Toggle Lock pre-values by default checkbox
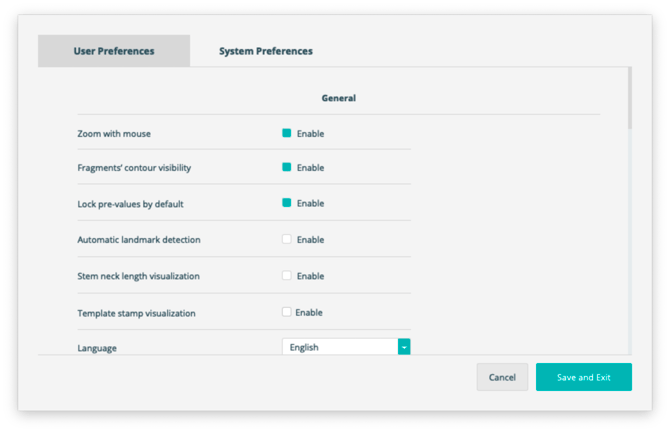Screen dimensions: 670x432 [286, 203]
